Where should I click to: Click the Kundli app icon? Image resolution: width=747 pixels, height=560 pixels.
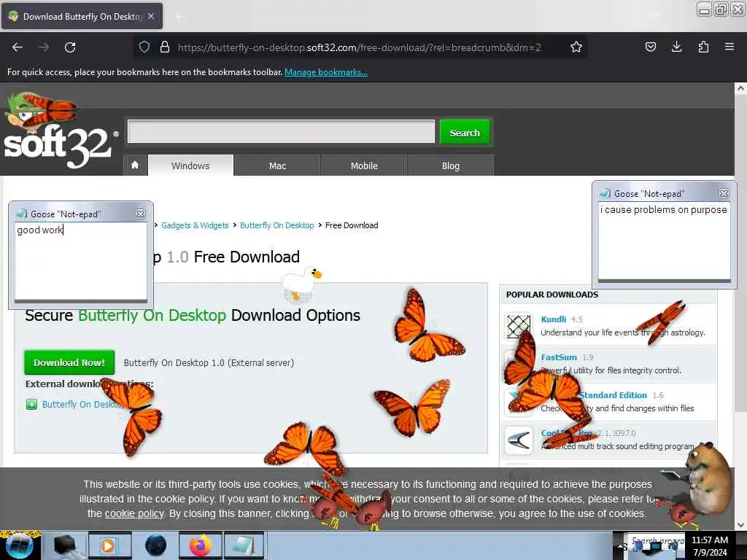[x=519, y=326]
